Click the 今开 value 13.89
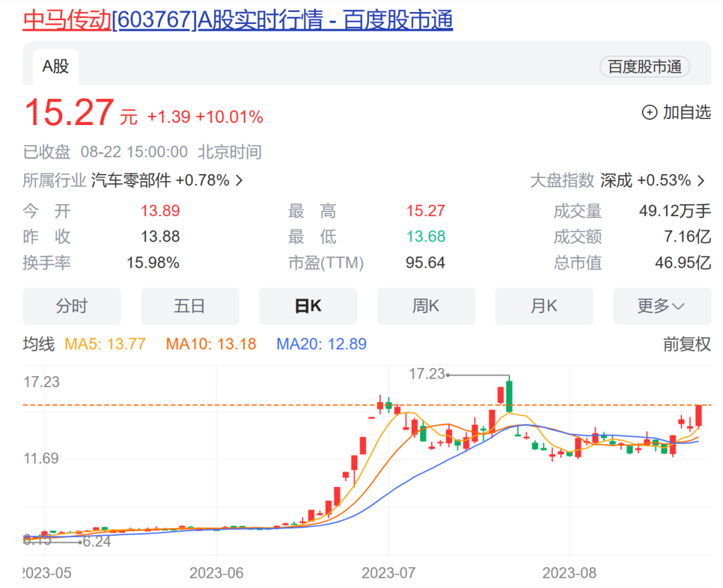 [x=160, y=211]
